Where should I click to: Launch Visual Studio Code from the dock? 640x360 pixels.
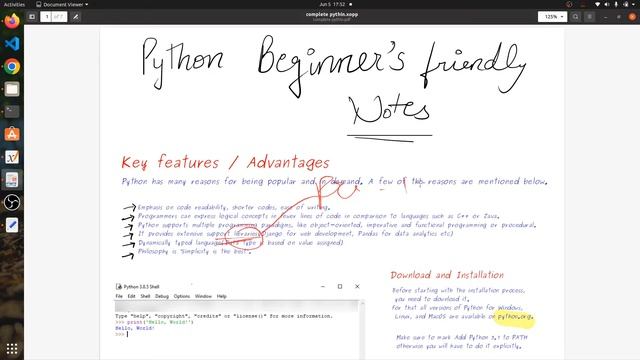pyautogui.click(x=12, y=44)
